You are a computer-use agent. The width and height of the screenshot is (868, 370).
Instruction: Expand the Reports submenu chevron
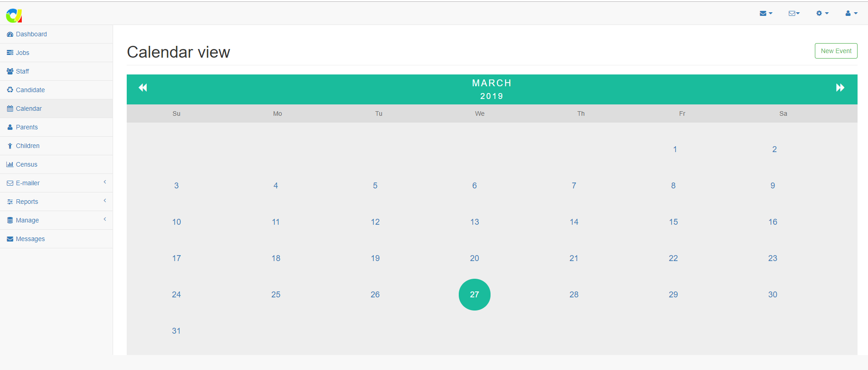(105, 201)
